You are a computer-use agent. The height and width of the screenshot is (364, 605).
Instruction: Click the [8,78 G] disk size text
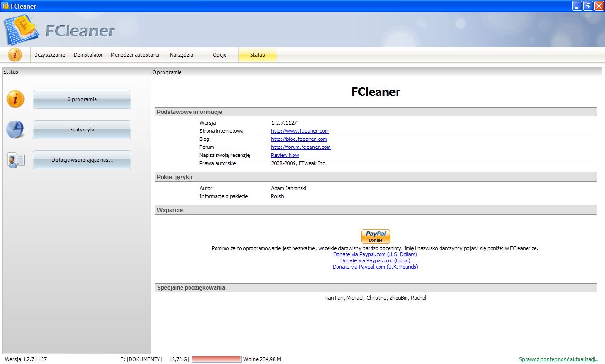point(180,359)
